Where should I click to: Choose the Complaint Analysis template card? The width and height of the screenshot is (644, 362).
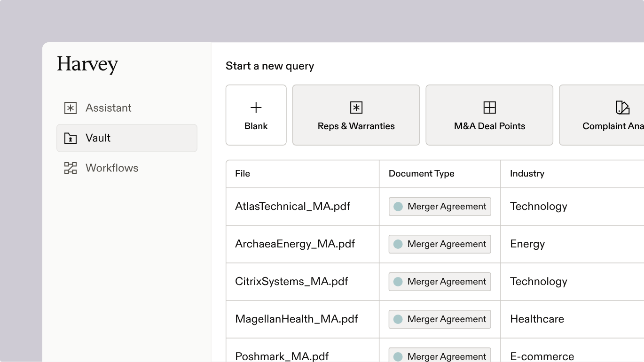[602, 115]
